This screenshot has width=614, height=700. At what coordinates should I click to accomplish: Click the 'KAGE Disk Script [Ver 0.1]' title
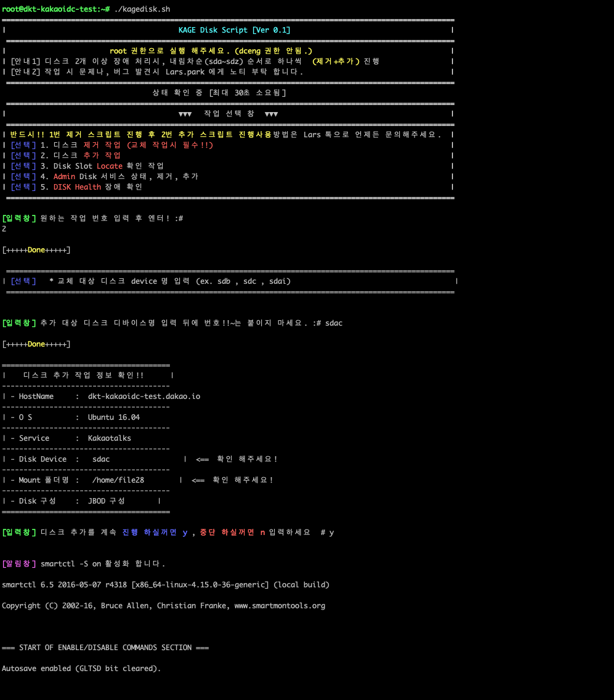[x=234, y=30]
